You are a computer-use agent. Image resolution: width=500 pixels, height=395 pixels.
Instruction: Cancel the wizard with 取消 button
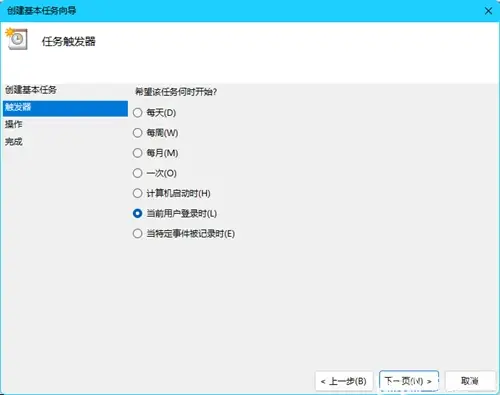coord(470,381)
